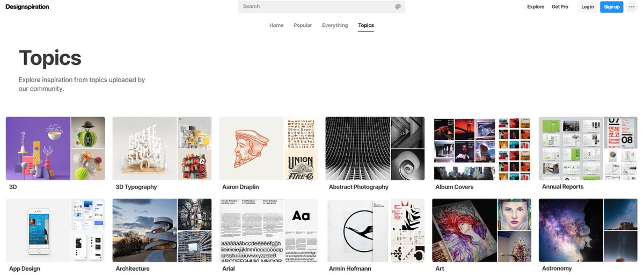Click the Astronomy label
Viewport: 644px width, 275px height.
tap(557, 269)
